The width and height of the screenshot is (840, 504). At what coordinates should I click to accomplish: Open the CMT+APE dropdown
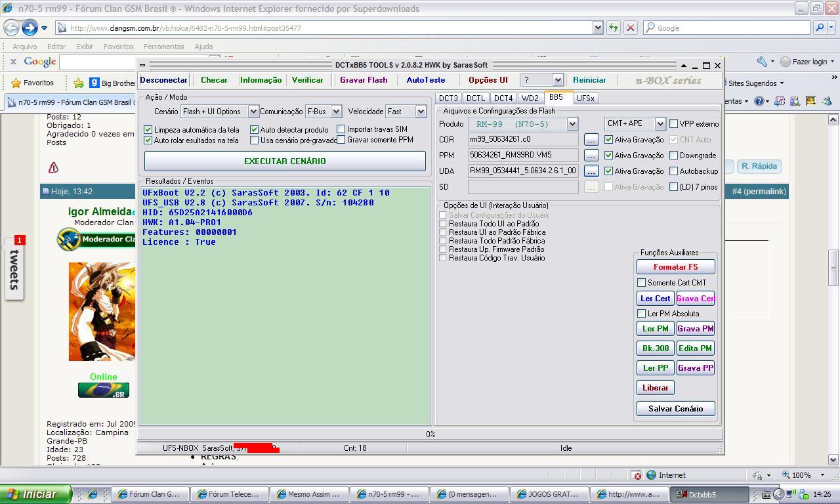click(660, 124)
